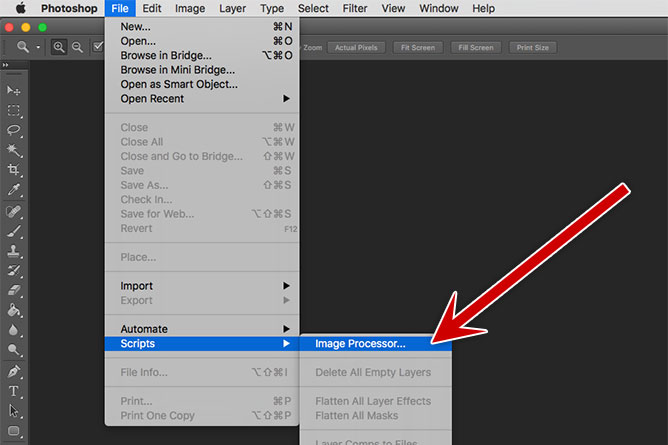Open the Help menu
668x445 pixels.
(483, 9)
